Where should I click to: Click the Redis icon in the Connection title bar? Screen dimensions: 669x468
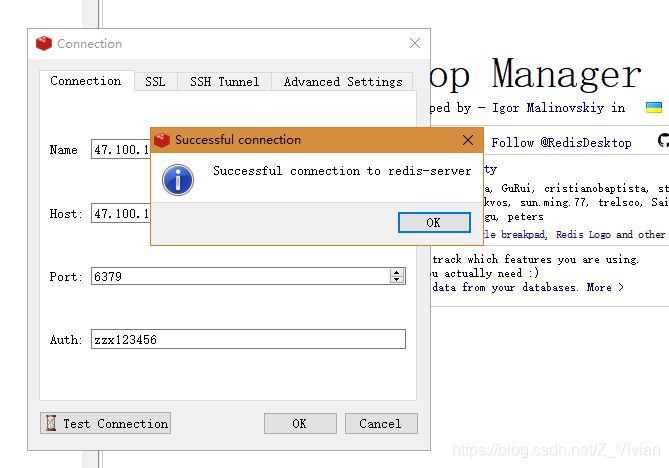[x=44, y=44]
